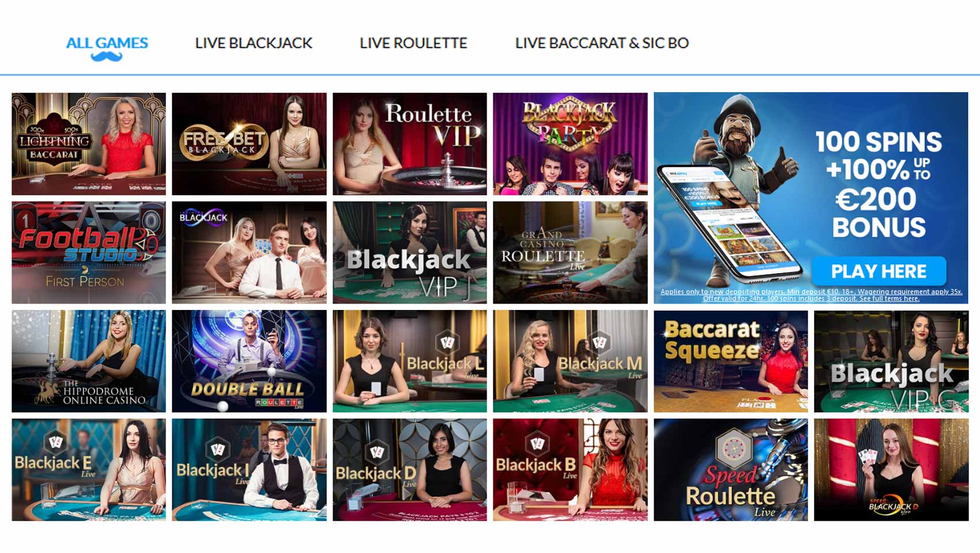Select Hippodrome Online Casino roulette tile
This screenshot has width=980, height=553.
[x=89, y=361]
